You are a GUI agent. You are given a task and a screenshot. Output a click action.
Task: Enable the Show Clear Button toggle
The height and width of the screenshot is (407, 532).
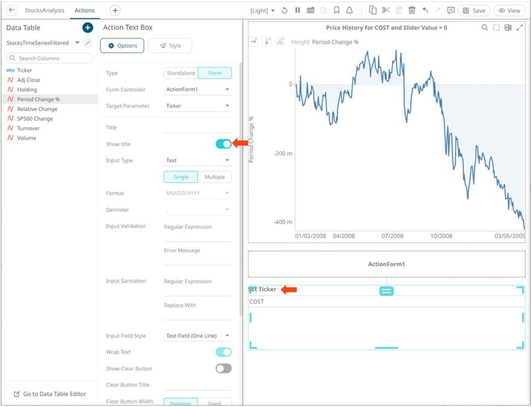(x=224, y=368)
